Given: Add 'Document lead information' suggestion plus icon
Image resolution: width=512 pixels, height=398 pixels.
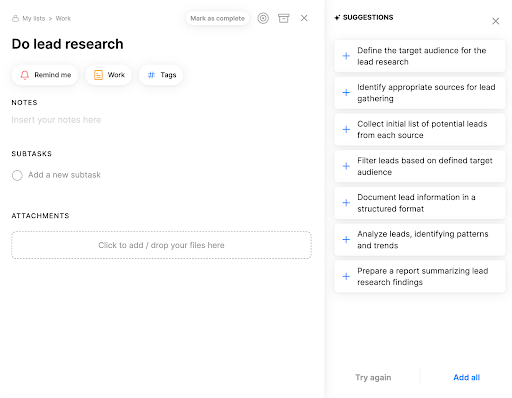Looking at the screenshot, I should [346, 203].
